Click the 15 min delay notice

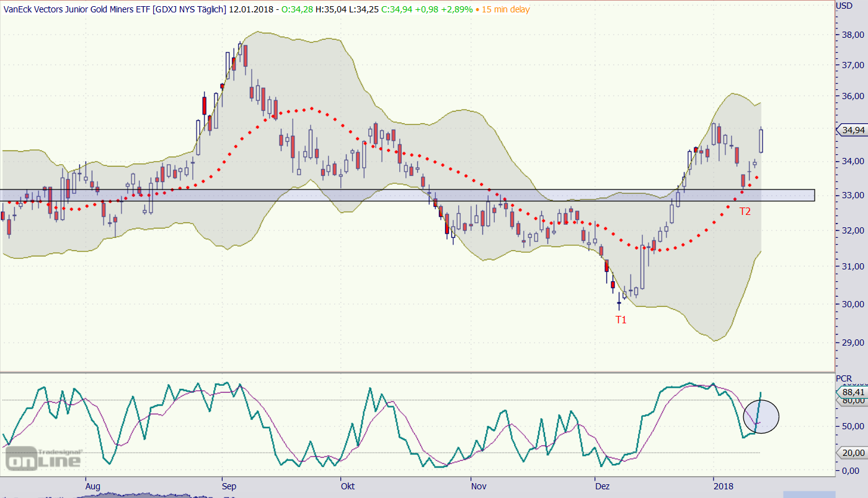[x=506, y=9]
